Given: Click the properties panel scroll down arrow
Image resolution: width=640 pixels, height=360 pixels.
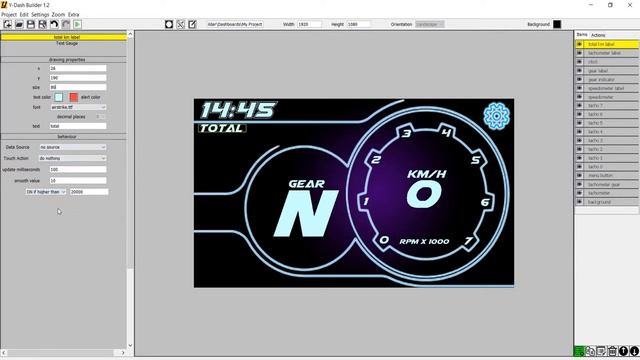Looking at the screenshot, I should pyautogui.click(x=130, y=346).
